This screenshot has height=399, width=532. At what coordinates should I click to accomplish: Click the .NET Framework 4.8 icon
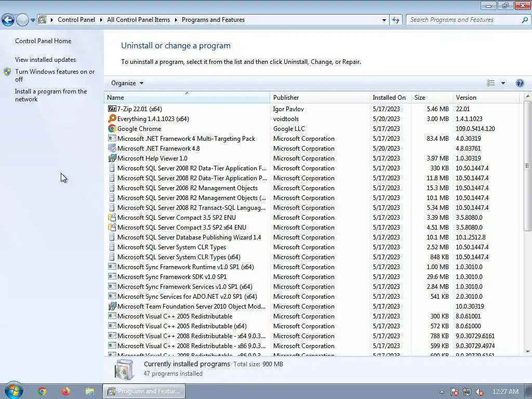(112, 148)
